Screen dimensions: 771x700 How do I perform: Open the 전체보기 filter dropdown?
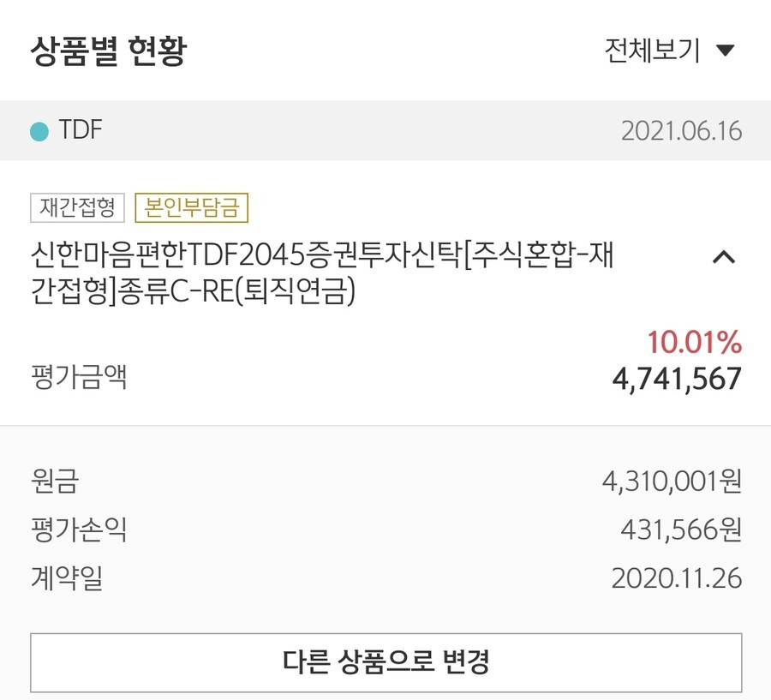point(669,51)
